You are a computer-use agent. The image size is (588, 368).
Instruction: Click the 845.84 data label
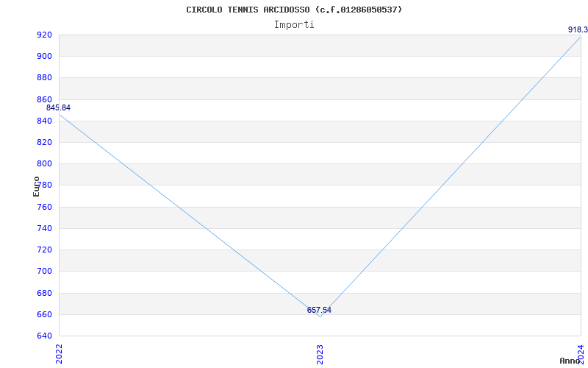click(x=59, y=107)
